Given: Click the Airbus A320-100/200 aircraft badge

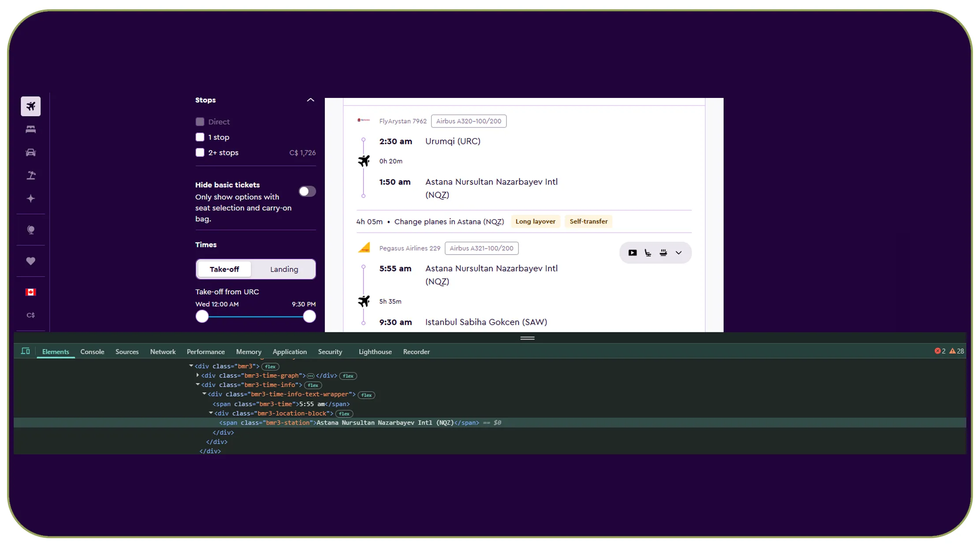Looking at the screenshot, I should pyautogui.click(x=469, y=121).
